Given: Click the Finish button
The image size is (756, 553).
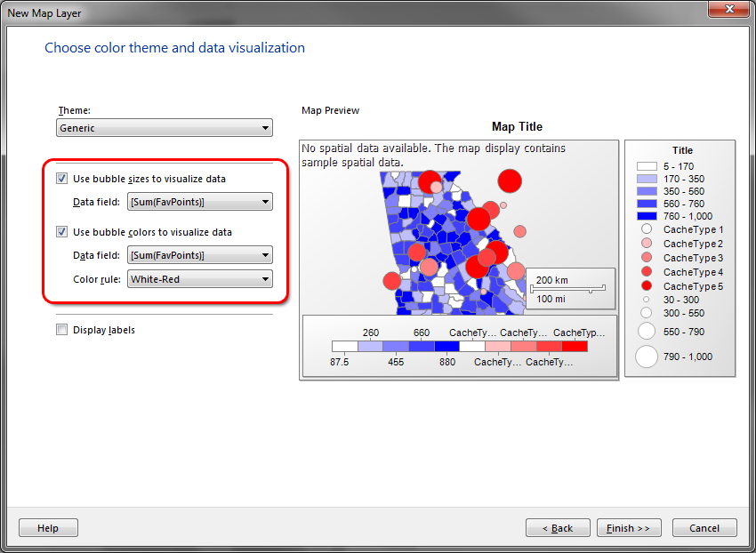Looking at the screenshot, I should [628, 528].
